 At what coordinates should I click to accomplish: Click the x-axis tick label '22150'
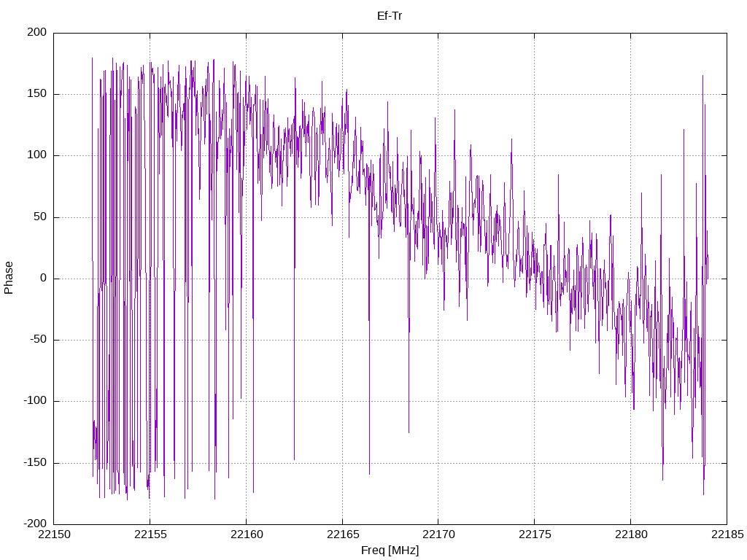tap(53, 534)
